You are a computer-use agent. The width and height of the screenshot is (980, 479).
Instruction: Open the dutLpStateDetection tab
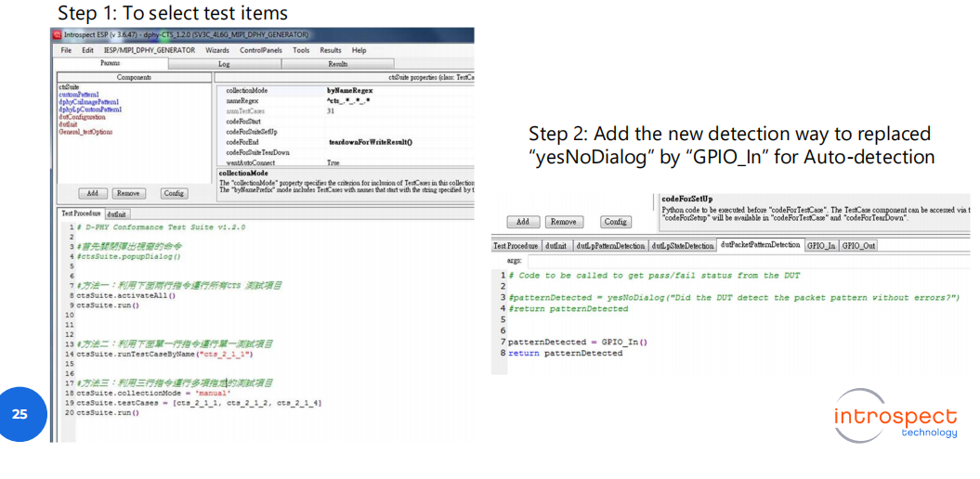pos(683,246)
